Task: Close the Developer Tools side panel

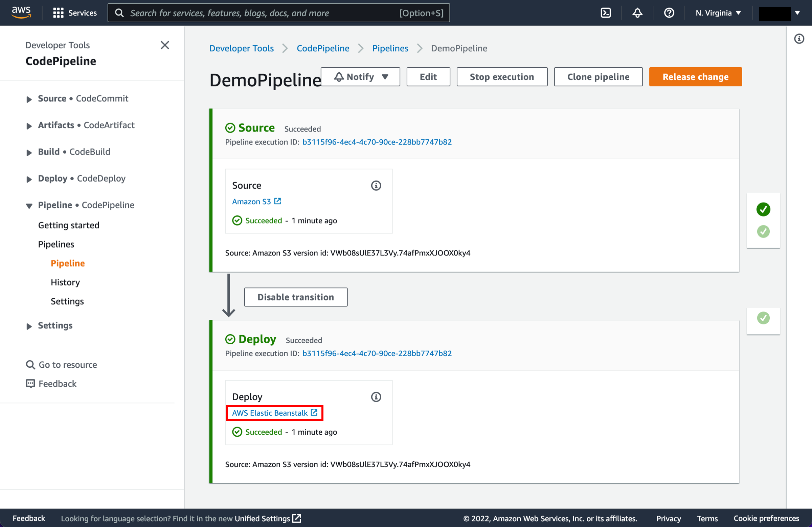Action: pos(165,45)
